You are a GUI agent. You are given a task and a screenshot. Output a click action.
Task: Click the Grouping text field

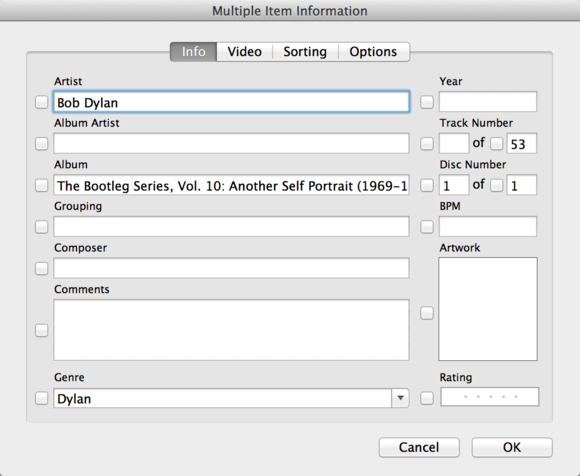232,226
